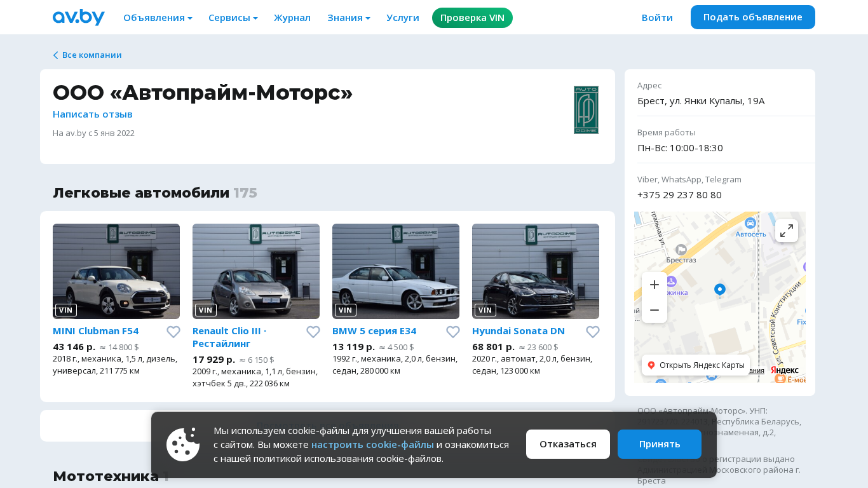868x488 pixels.
Task: Open Renault Clio III Рестайлинг listing title
Action: pyautogui.click(x=229, y=337)
